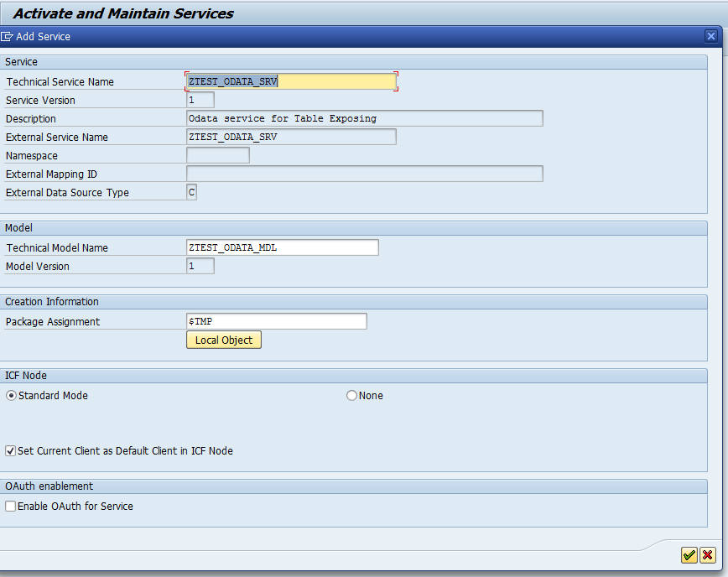The width and height of the screenshot is (728, 577).
Task: Click the Package Assignment field
Action: click(x=276, y=321)
